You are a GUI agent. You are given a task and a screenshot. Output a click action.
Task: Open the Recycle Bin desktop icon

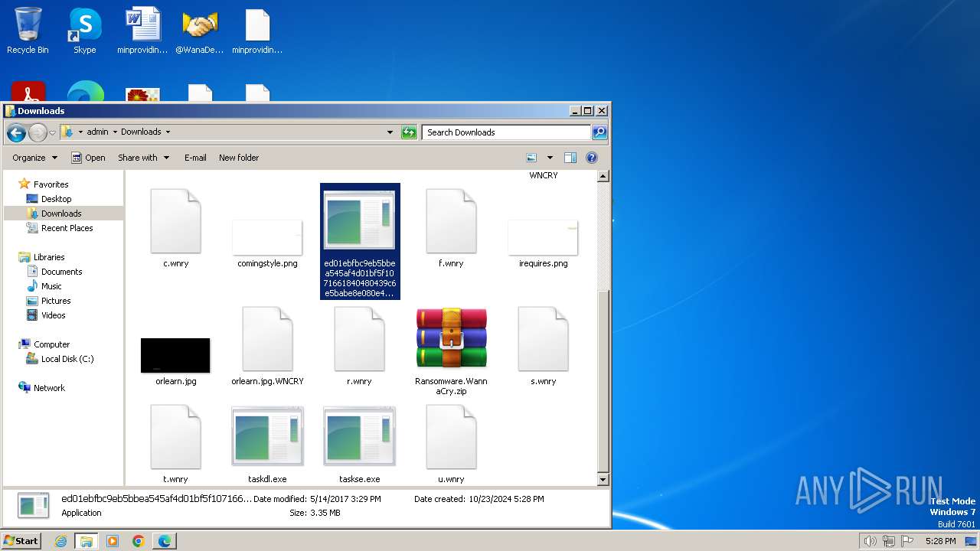(28, 31)
